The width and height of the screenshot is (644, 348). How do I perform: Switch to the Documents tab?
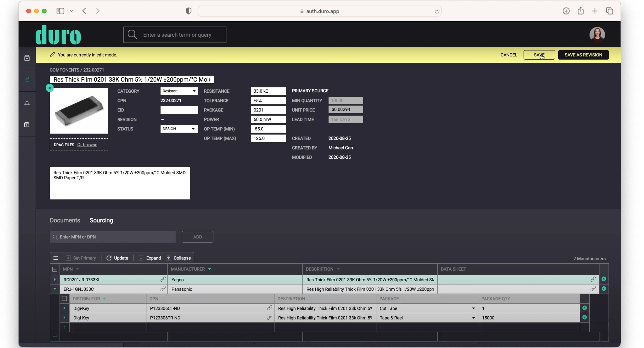tap(65, 220)
